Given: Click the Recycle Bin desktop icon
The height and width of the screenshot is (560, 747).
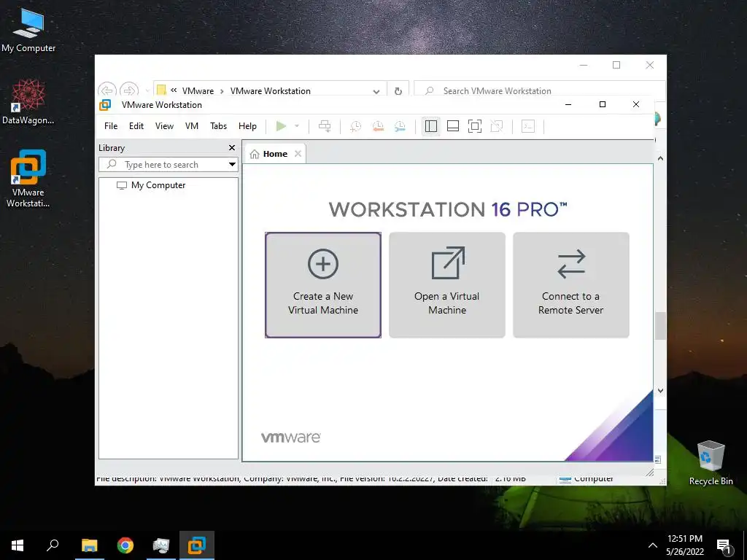Looking at the screenshot, I should (711, 463).
